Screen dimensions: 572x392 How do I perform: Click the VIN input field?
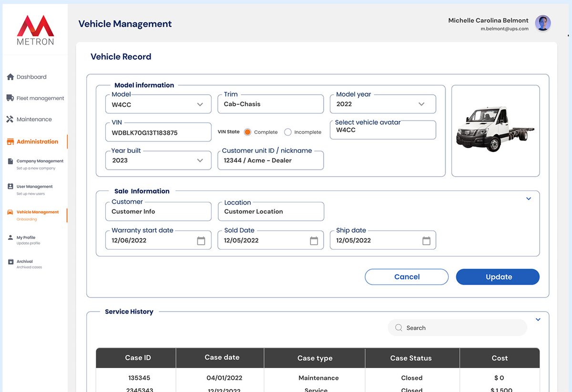coord(158,132)
